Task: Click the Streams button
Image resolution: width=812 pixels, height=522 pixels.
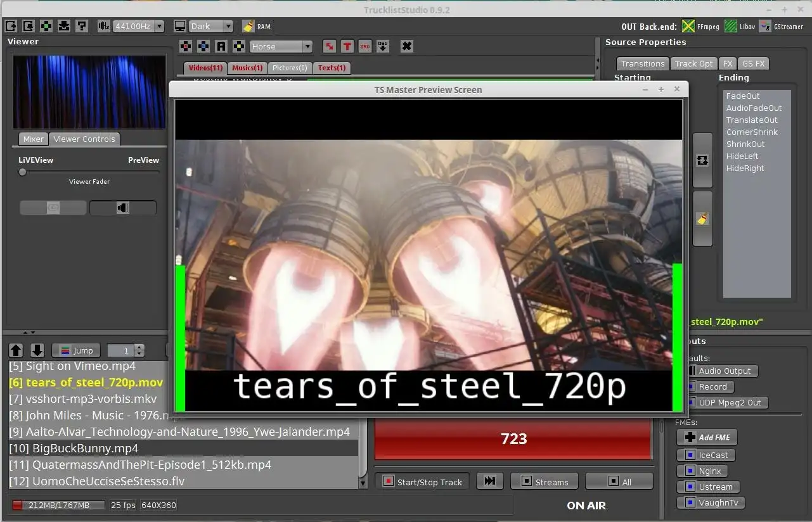Action: pyautogui.click(x=544, y=481)
